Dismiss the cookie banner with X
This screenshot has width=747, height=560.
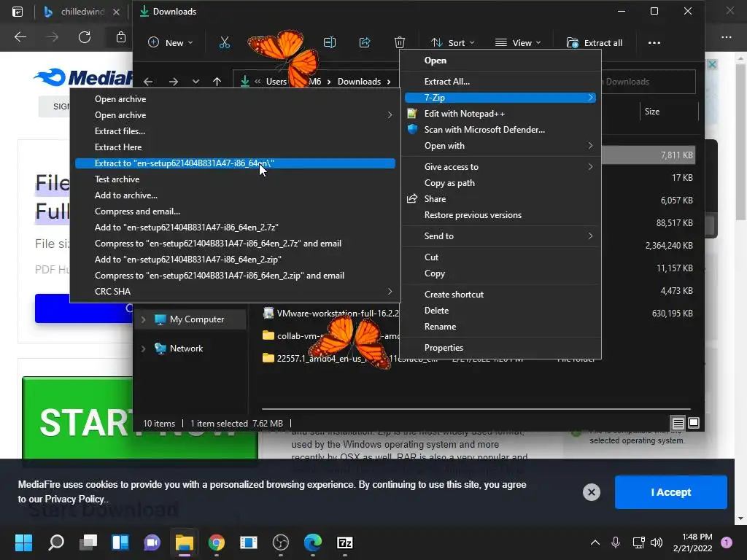(591, 492)
